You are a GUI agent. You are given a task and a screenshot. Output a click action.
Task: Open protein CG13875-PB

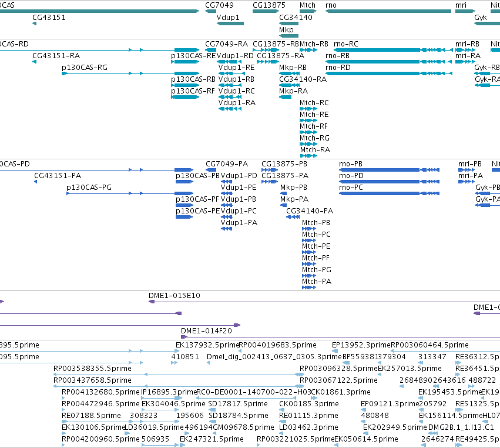[270, 170]
